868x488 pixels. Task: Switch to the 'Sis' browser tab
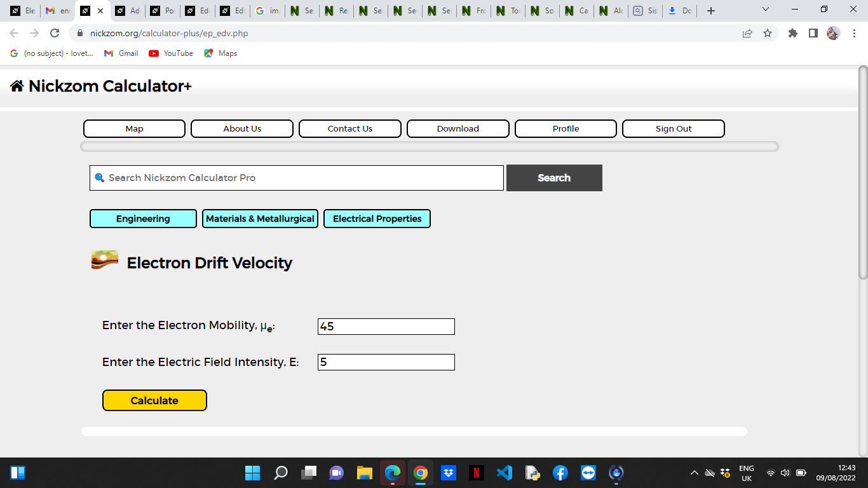(x=645, y=11)
